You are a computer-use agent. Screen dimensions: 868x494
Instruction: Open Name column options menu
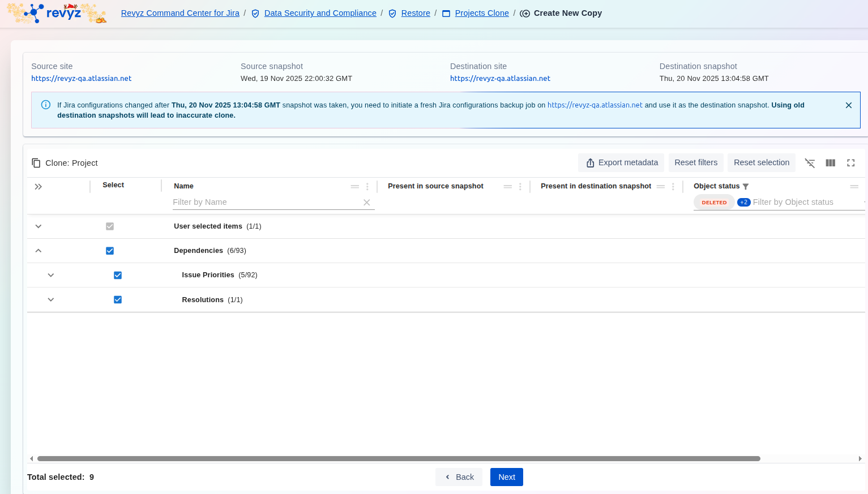coord(367,187)
